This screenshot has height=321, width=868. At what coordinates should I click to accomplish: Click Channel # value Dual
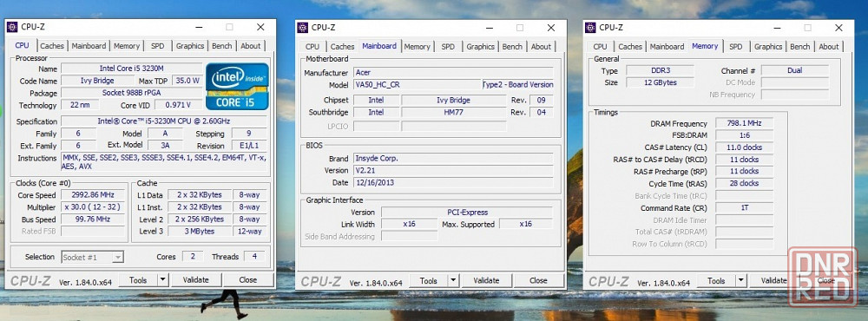coord(795,70)
